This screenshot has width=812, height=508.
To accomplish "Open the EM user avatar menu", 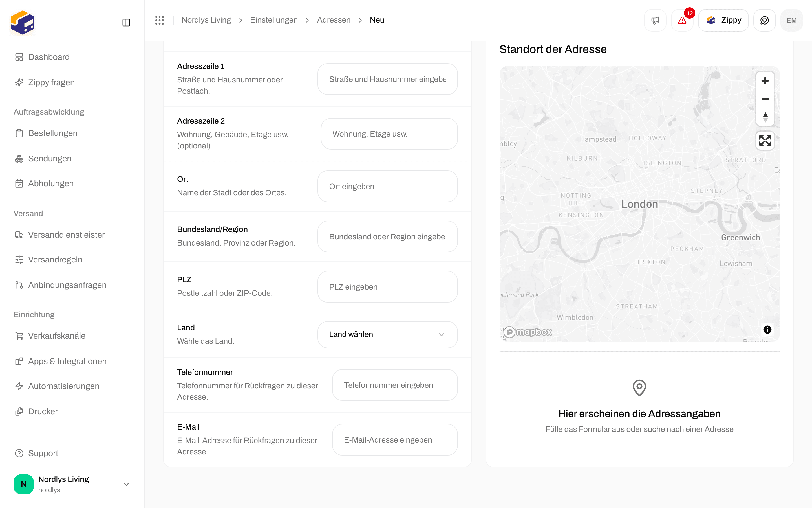I will (x=791, y=20).
